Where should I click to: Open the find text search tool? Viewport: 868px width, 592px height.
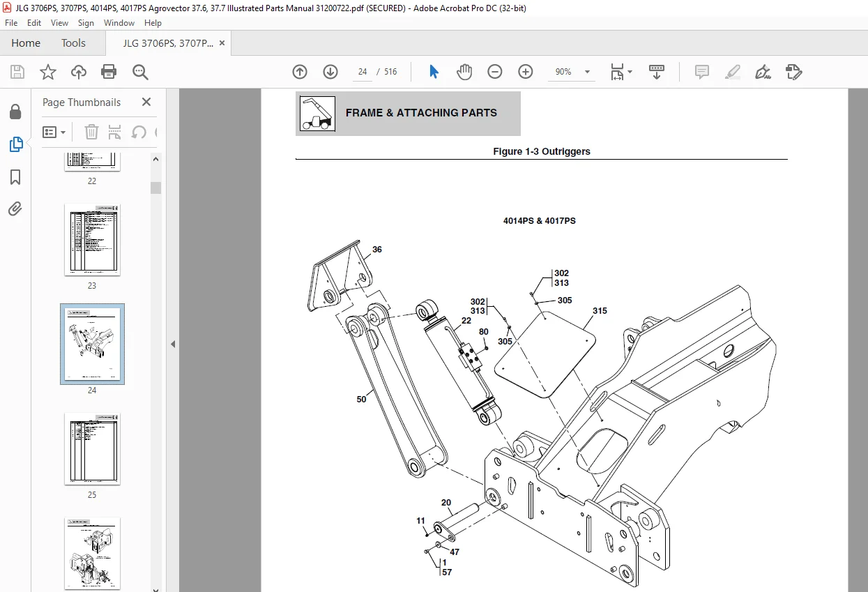[140, 72]
